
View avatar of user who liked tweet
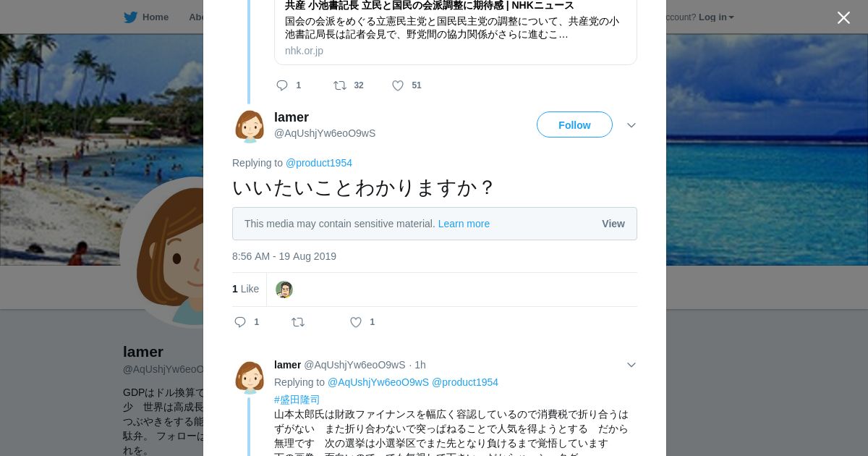point(284,290)
